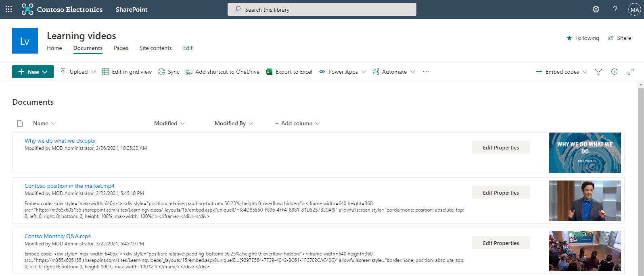Expand the Automate dropdown chevron

[412, 72]
